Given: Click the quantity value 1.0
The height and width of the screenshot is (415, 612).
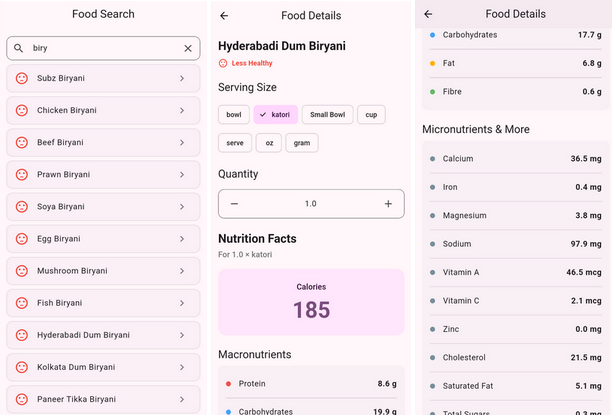Looking at the screenshot, I should (x=311, y=204).
